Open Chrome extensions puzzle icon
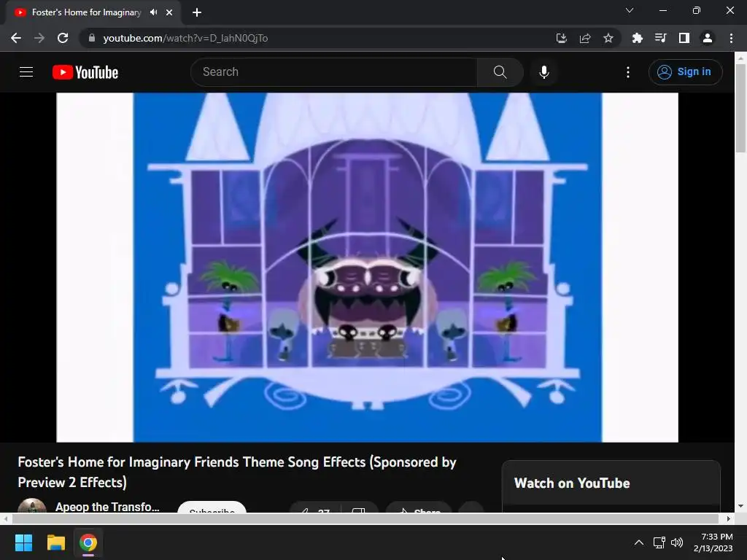747x560 pixels. pyautogui.click(x=637, y=38)
